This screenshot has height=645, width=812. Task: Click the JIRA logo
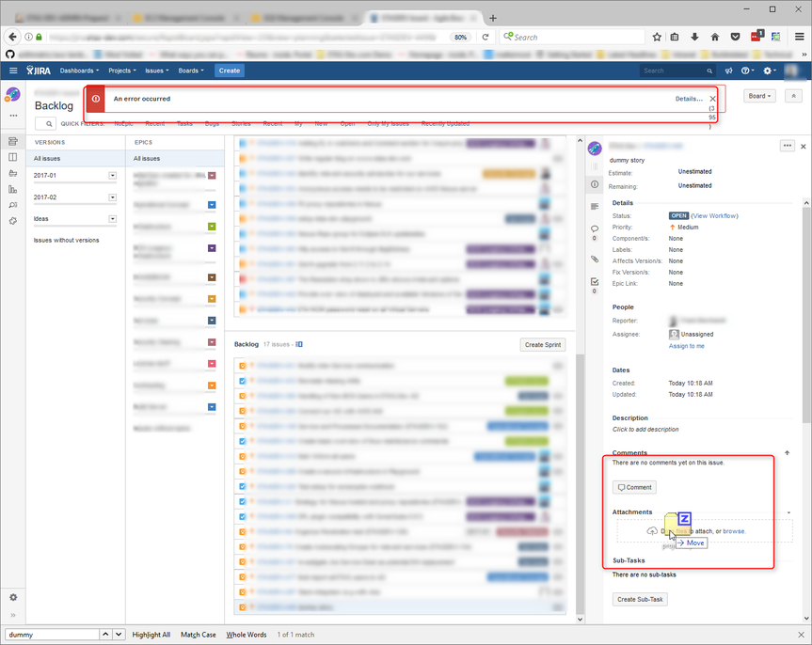(x=39, y=71)
